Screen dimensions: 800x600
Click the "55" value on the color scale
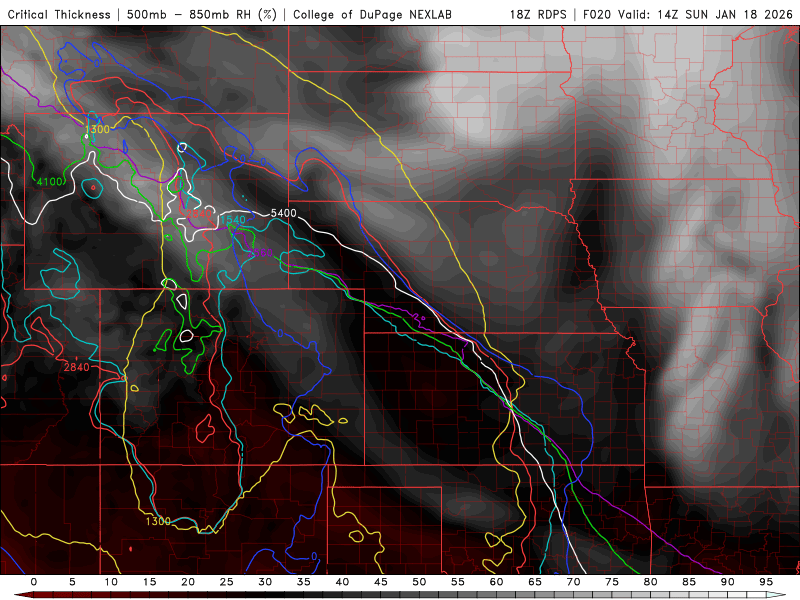point(458,582)
